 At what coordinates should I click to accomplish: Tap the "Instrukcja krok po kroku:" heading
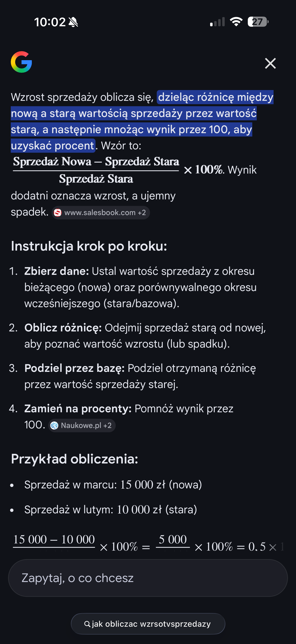pos(89,246)
